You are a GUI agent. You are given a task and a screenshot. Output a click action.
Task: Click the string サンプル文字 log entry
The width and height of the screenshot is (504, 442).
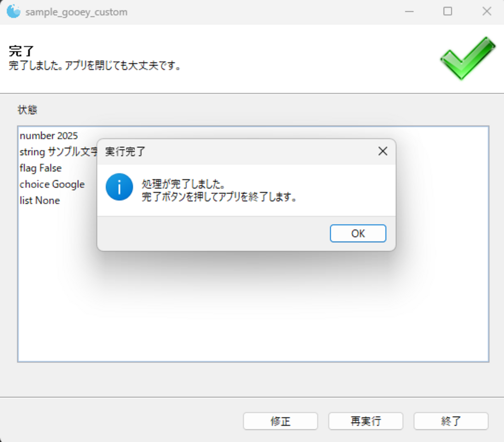click(x=58, y=152)
